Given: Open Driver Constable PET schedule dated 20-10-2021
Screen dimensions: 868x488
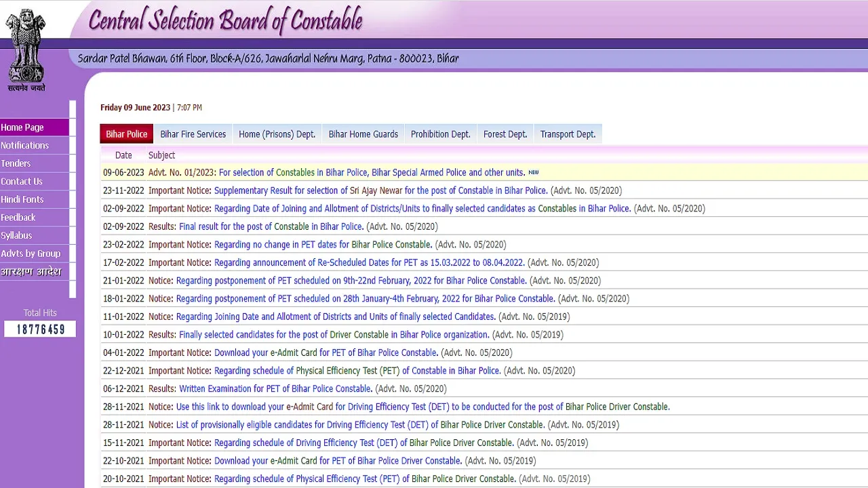Looking at the screenshot, I should coord(366,479).
